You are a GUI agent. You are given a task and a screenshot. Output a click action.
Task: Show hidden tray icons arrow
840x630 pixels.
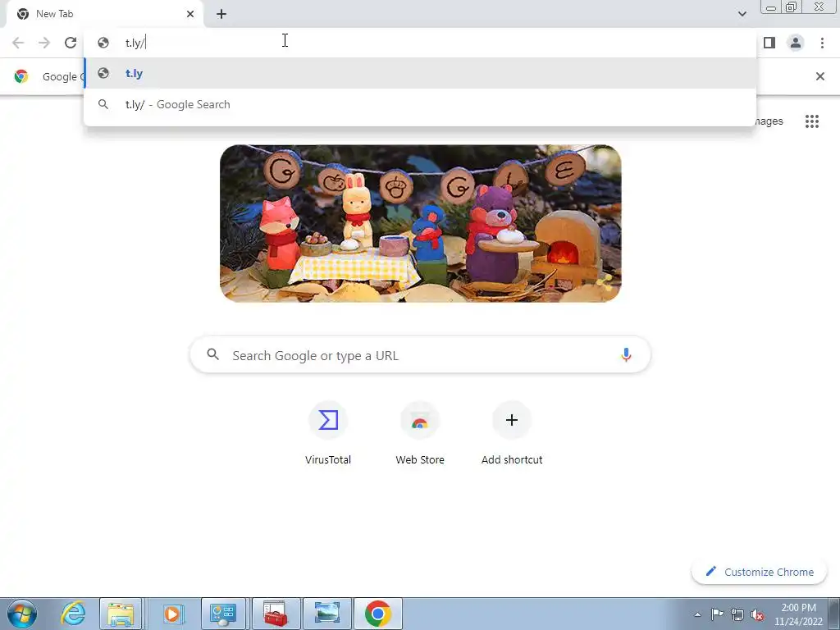pos(697,614)
